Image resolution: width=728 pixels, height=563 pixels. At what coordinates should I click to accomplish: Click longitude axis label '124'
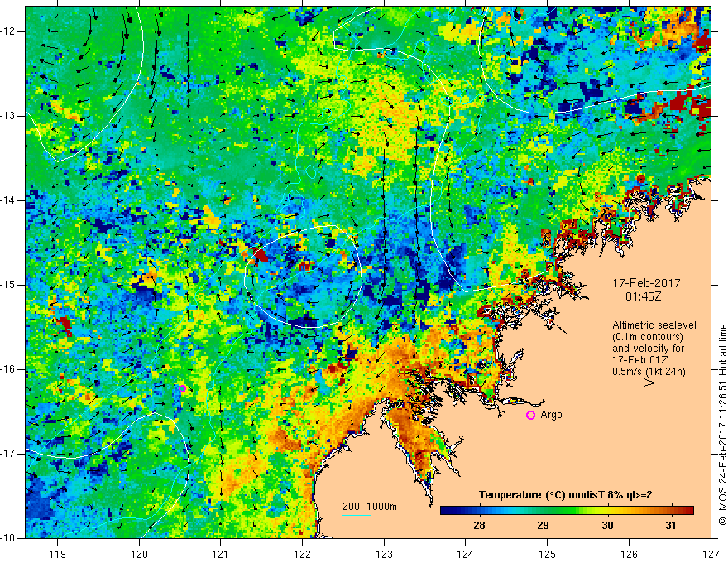click(x=466, y=554)
